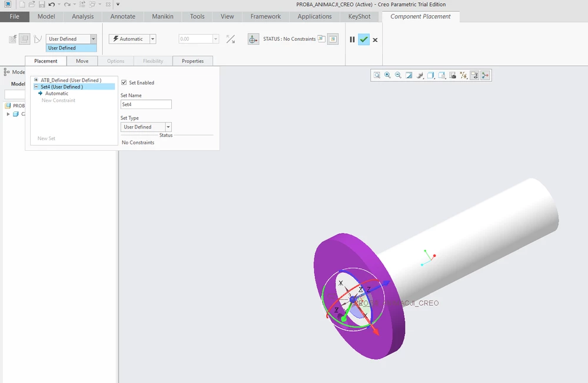Viewport: 588px width, 383px height.
Task: Open the saved orientations icon
Action: pyautogui.click(x=442, y=75)
